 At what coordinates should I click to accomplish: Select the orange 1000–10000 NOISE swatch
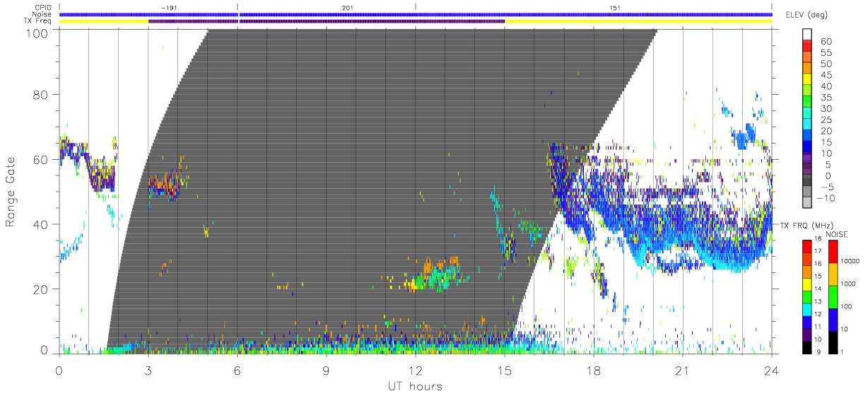click(834, 273)
